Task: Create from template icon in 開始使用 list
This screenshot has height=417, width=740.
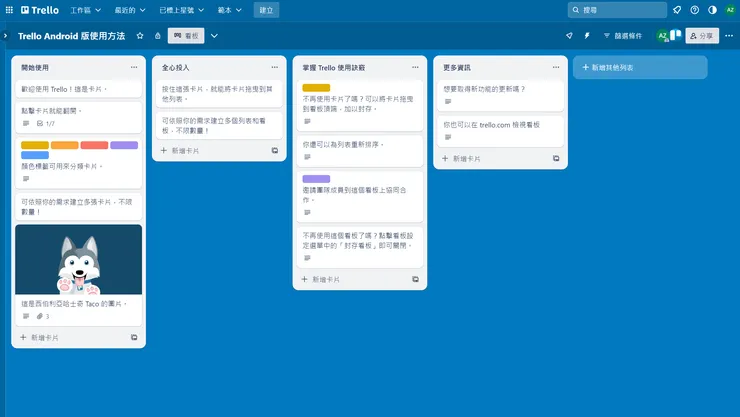Action: (x=134, y=338)
